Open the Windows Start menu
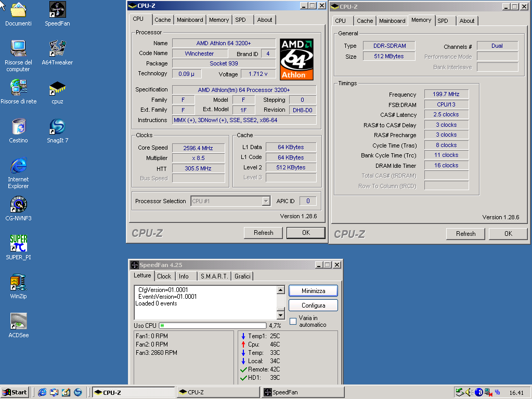 tap(15, 392)
